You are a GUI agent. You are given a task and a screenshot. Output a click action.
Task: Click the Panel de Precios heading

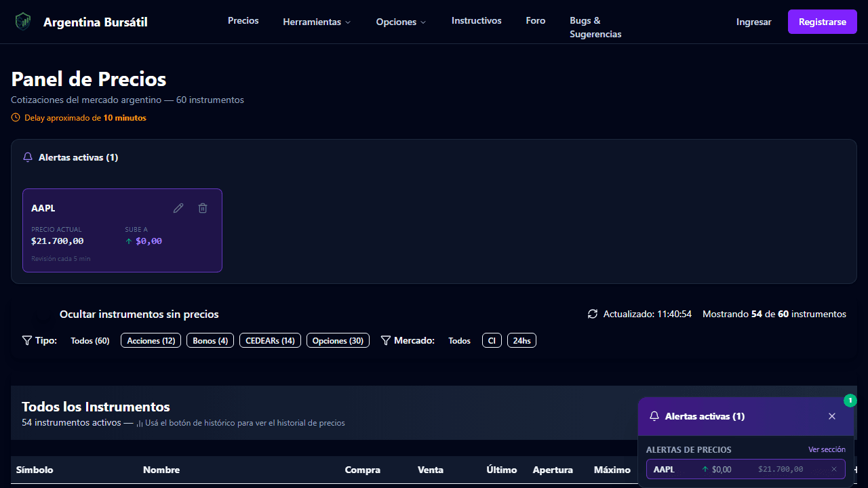coord(89,79)
